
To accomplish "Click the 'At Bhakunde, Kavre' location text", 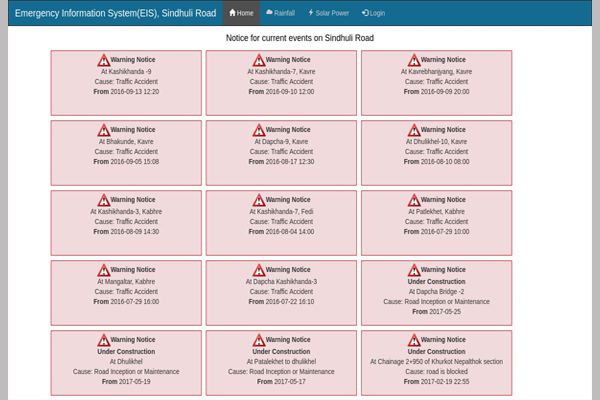I will tap(126, 142).
